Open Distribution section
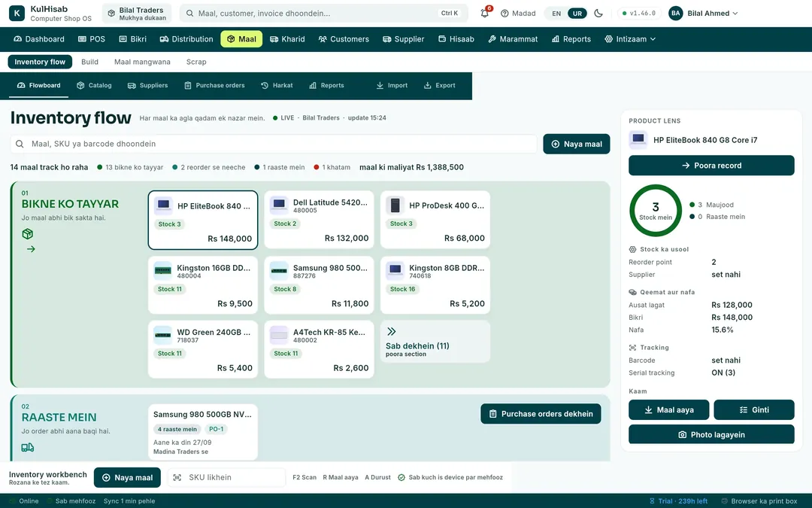This screenshot has height=508, width=812. [x=186, y=39]
